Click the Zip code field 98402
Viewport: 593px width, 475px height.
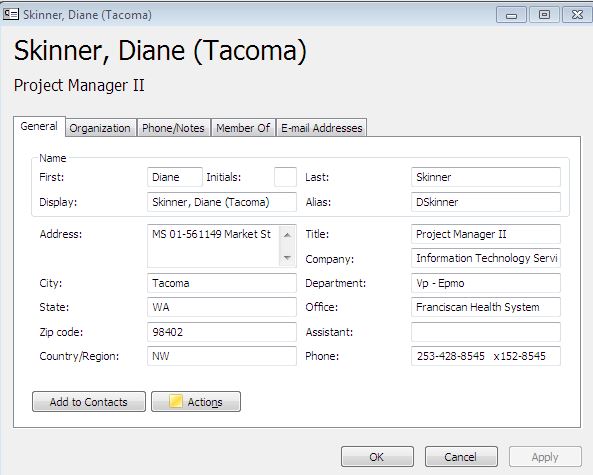(222, 332)
